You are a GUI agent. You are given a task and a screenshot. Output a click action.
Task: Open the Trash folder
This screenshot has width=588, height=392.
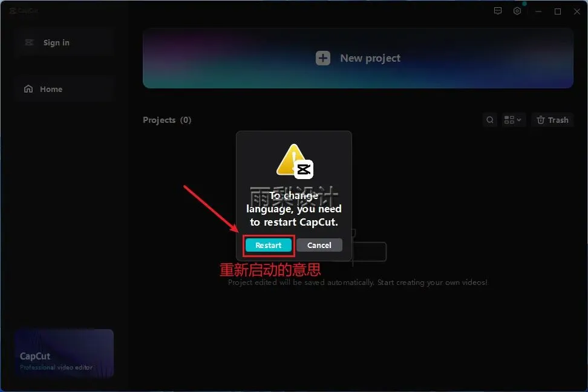coord(552,120)
